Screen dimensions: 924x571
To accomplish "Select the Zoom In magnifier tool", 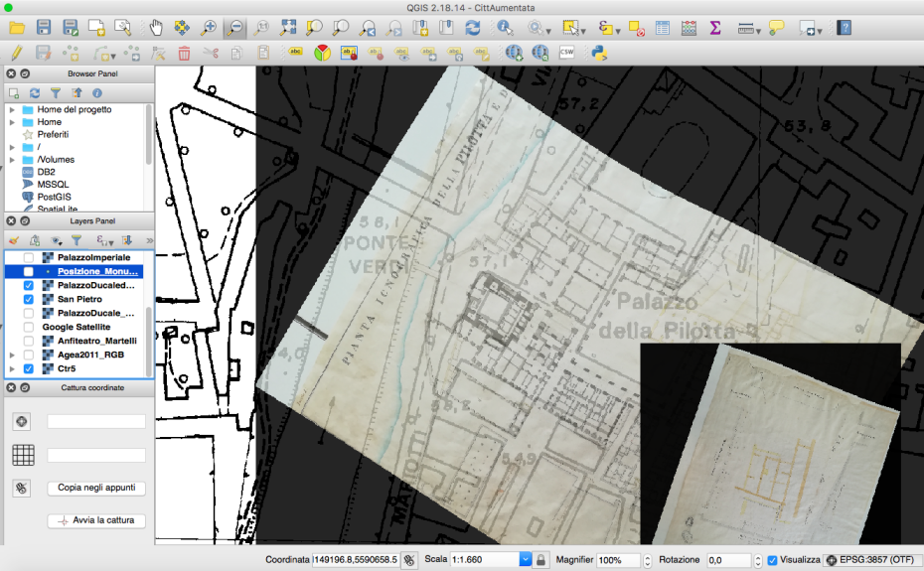I will pyautogui.click(x=208, y=28).
